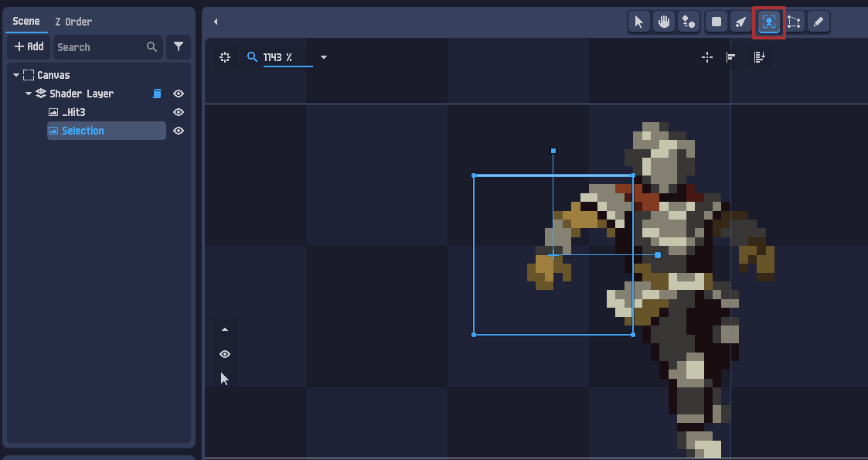The image size is (868, 460).
Task: Select the highlighted sprite frame tool
Action: [x=769, y=22]
